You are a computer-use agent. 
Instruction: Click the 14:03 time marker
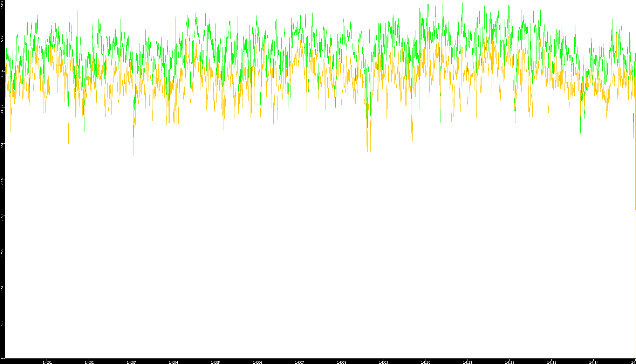[x=131, y=362]
